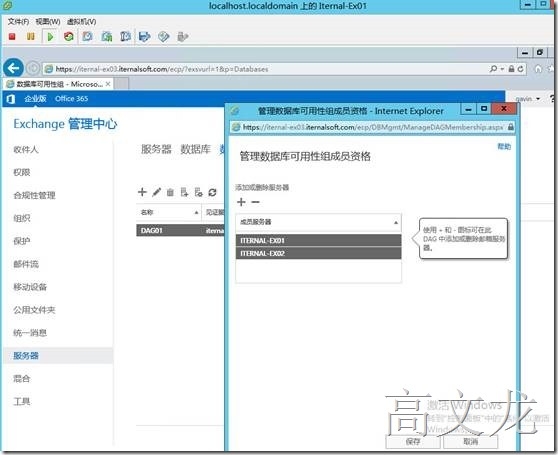The image size is (558, 455).
Task: Click the last gray VM toolbar icon
Action: pyautogui.click(x=182, y=36)
